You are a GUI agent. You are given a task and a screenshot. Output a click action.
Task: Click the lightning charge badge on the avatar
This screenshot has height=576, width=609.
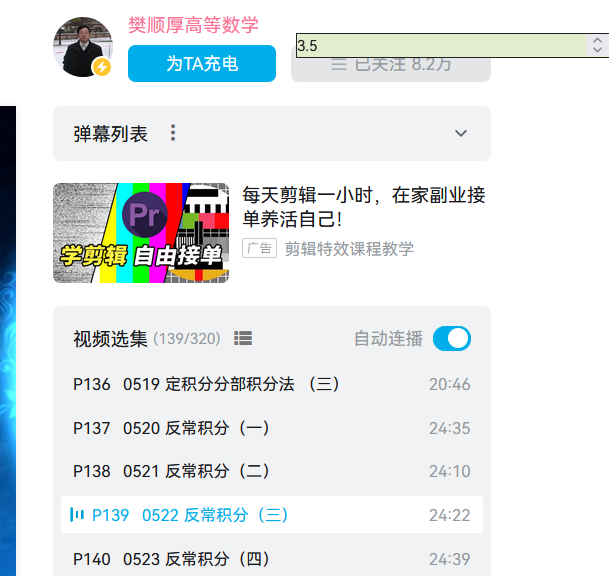(102, 67)
